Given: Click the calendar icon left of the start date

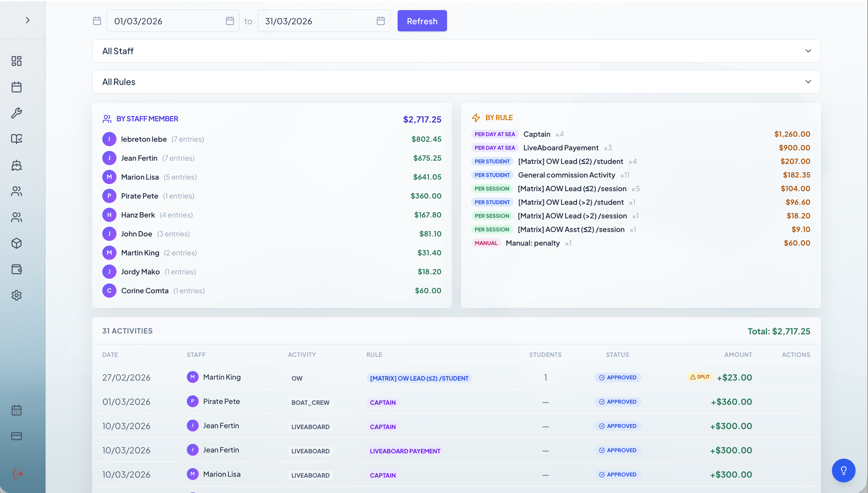Looking at the screenshot, I should [x=97, y=21].
